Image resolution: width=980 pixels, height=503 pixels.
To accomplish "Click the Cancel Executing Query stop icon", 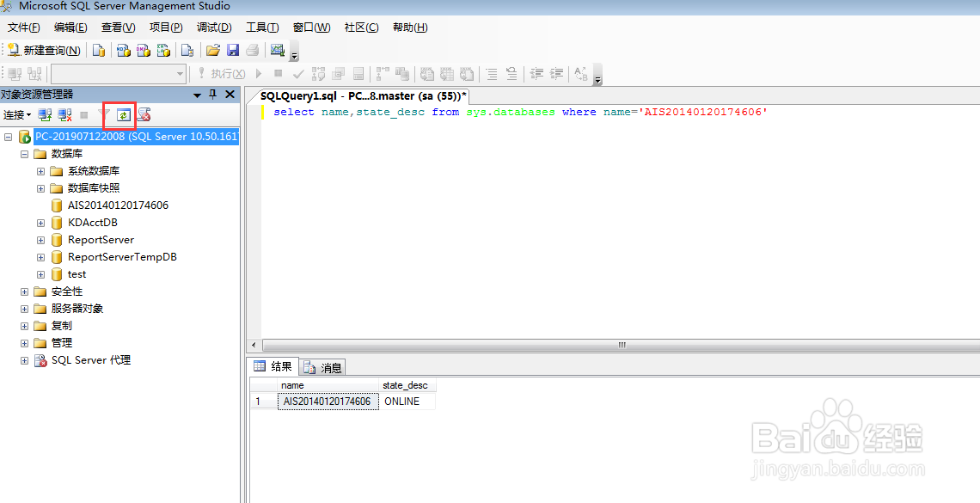I will 279,74.
